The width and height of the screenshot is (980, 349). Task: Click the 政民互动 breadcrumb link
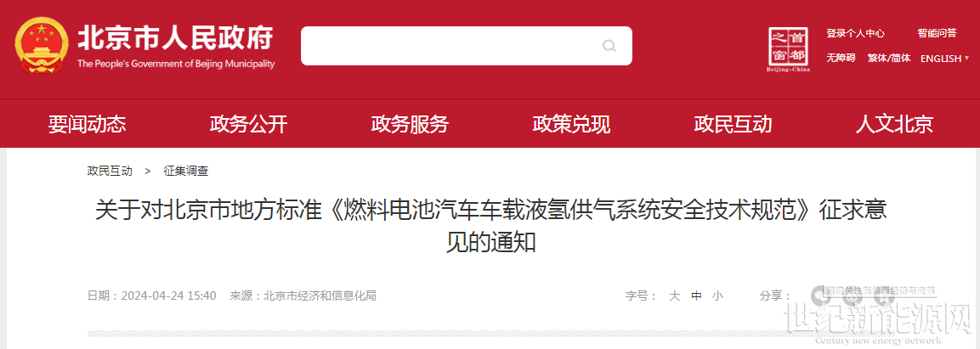pos(110,171)
